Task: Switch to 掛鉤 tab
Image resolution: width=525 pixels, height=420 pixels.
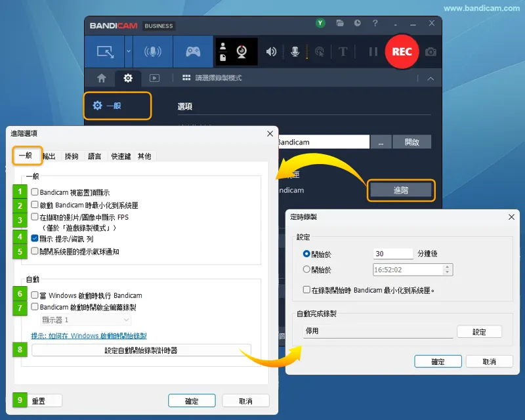Action: point(72,156)
